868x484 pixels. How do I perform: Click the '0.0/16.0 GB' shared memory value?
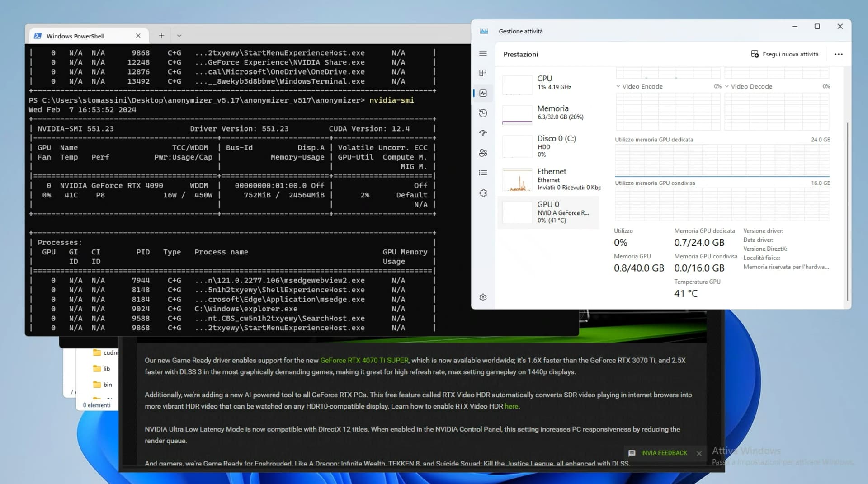pos(699,268)
